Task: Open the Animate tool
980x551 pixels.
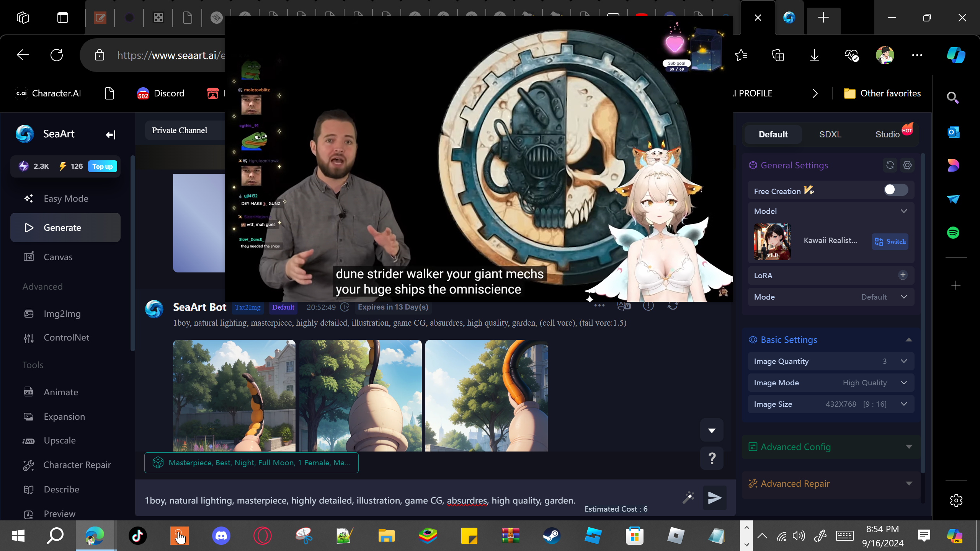Action: click(65, 392)
